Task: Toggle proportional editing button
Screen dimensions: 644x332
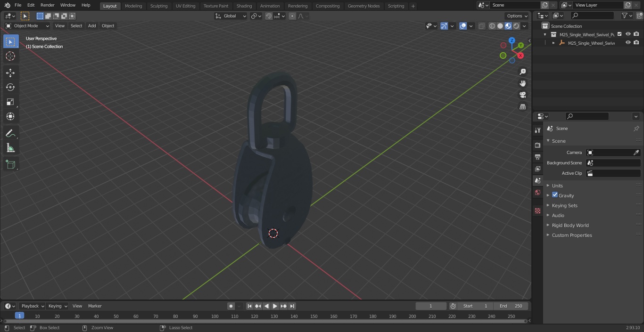Action: point(292,16)
